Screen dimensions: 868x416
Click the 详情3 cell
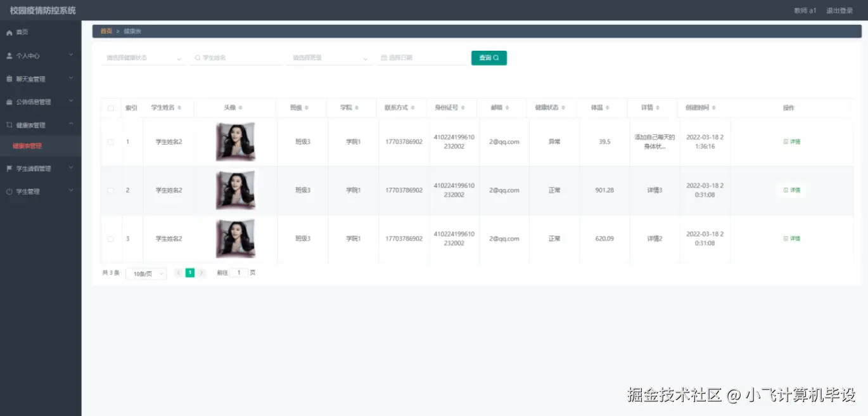(654, 190)
